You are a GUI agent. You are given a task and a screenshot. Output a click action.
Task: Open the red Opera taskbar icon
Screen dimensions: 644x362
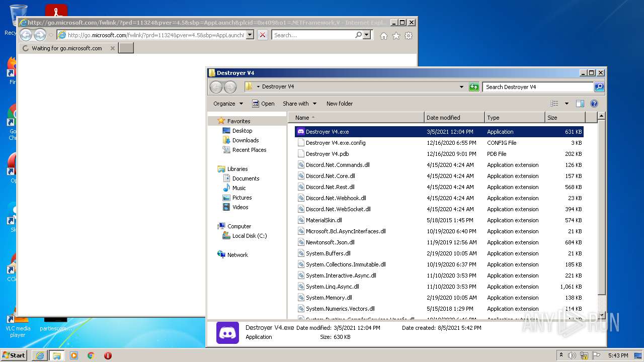(108, 355)
